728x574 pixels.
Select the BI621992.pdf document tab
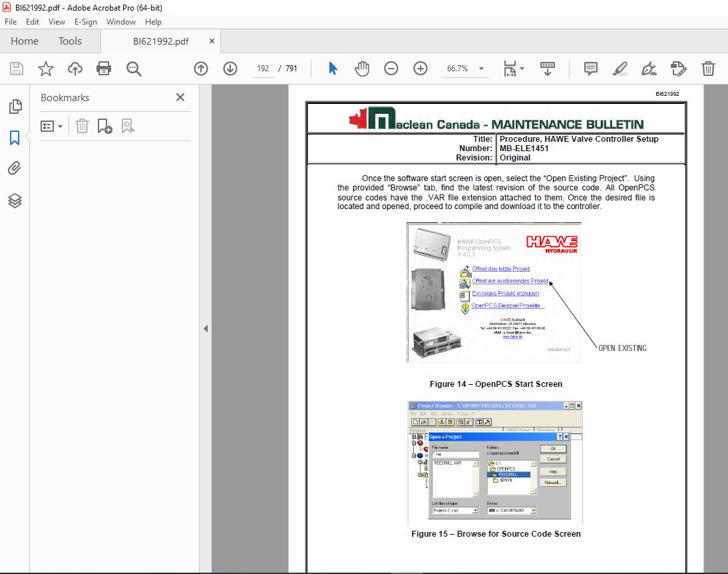pos(160,41)
